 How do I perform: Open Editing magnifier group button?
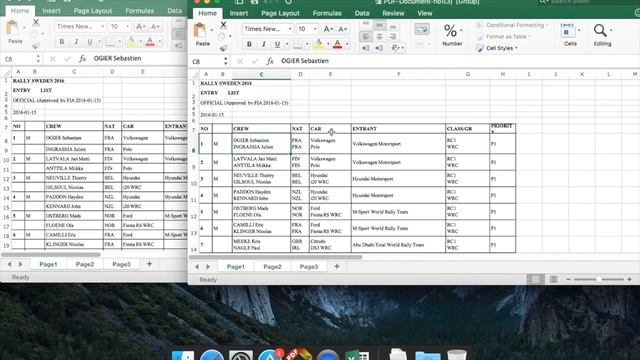coord(602,35)
